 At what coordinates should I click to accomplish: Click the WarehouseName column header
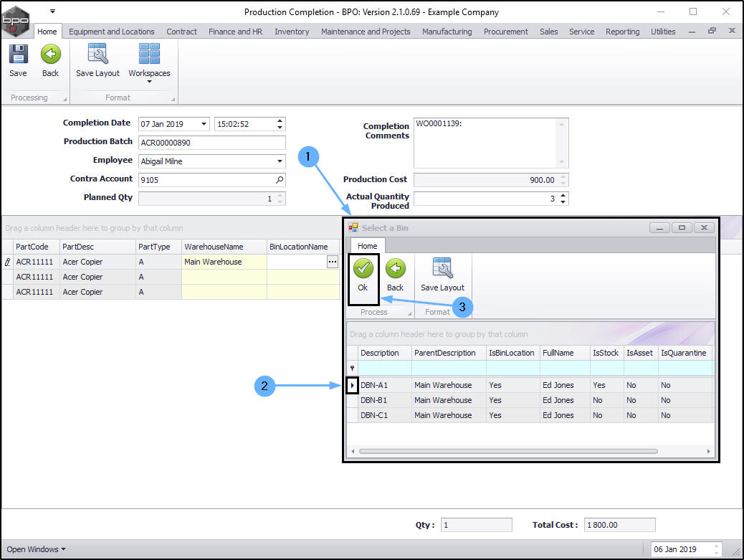pyautogui.click(x=224, y=247)
